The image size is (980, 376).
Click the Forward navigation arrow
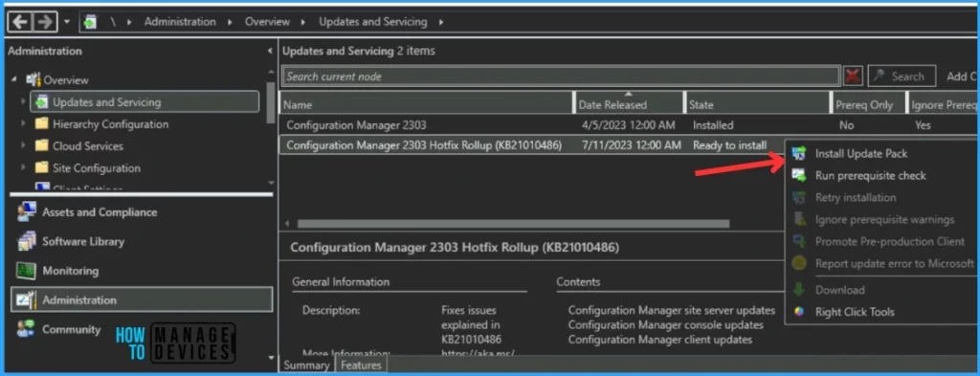pyautogui.click(x=44, y=22)
